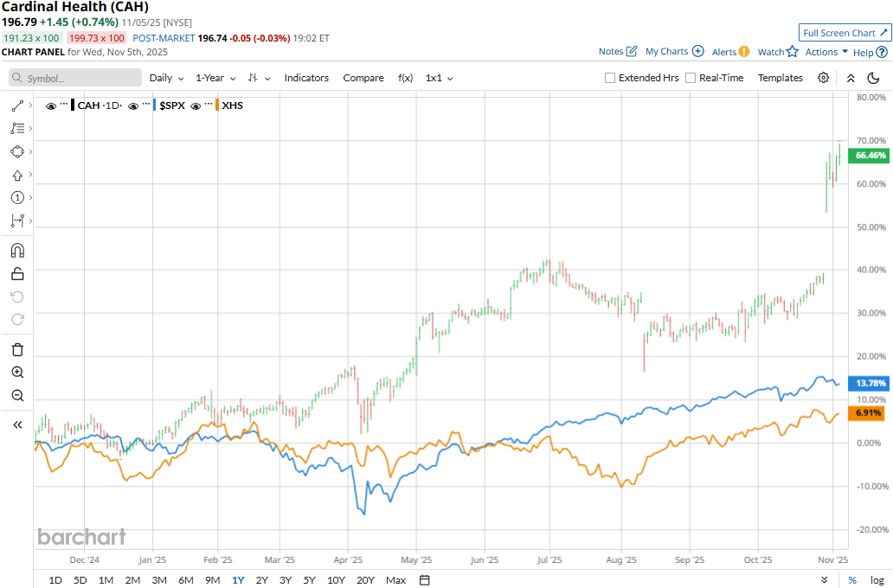Open the Indicators menu

point(306,78)
